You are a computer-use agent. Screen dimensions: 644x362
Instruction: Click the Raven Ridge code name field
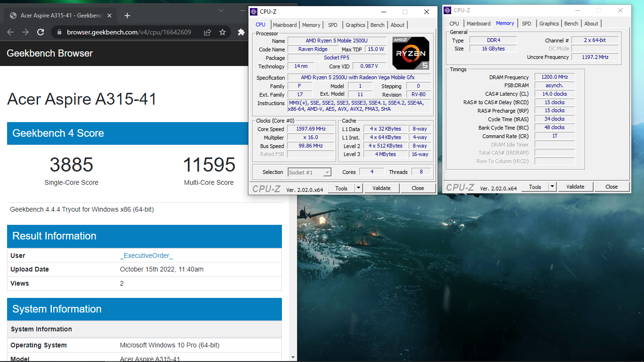point(314,49)
